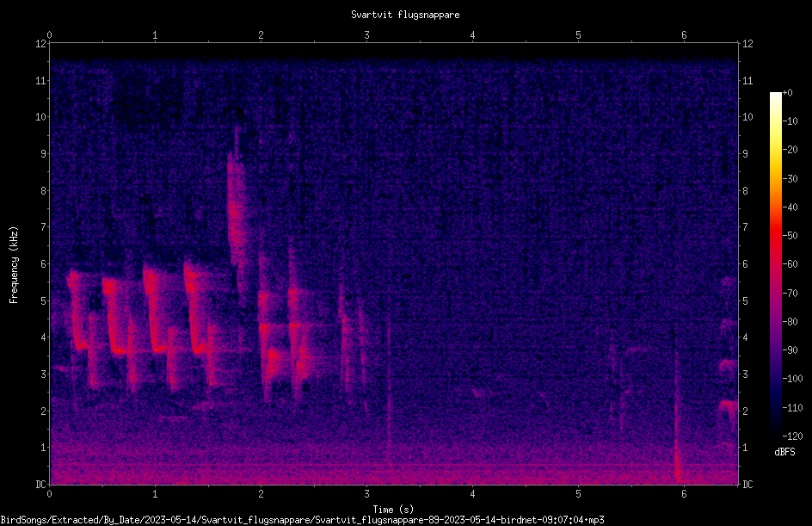Click the 9 kHz label on right axis

(x=746, y=154)
